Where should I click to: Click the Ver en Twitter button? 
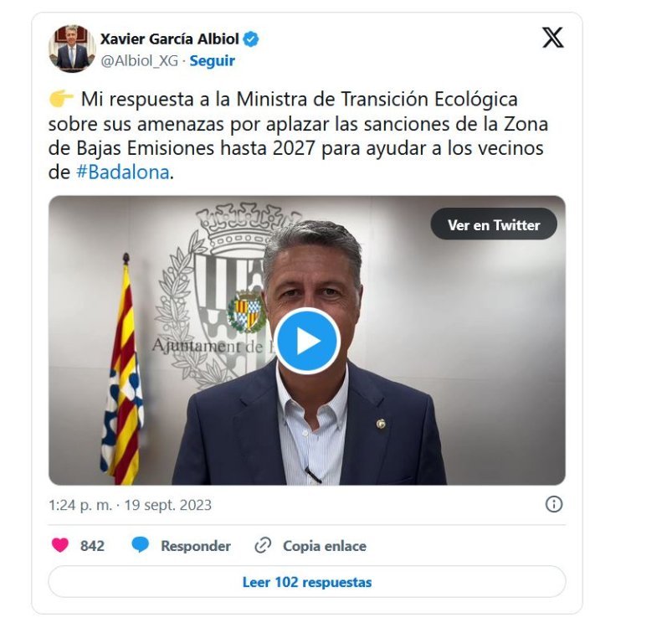(x=494, y=224)
